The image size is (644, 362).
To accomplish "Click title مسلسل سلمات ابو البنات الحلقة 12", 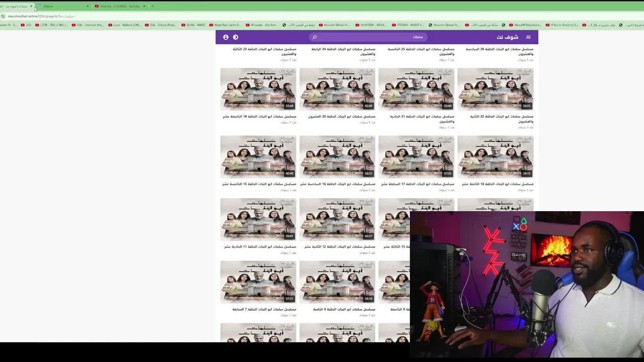I will (340, 247).
